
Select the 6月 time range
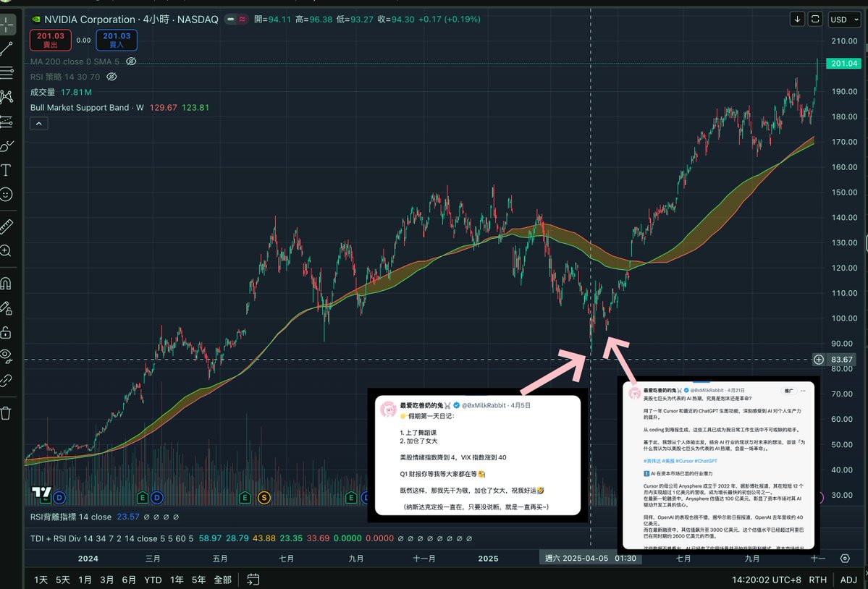pos(129,580)
